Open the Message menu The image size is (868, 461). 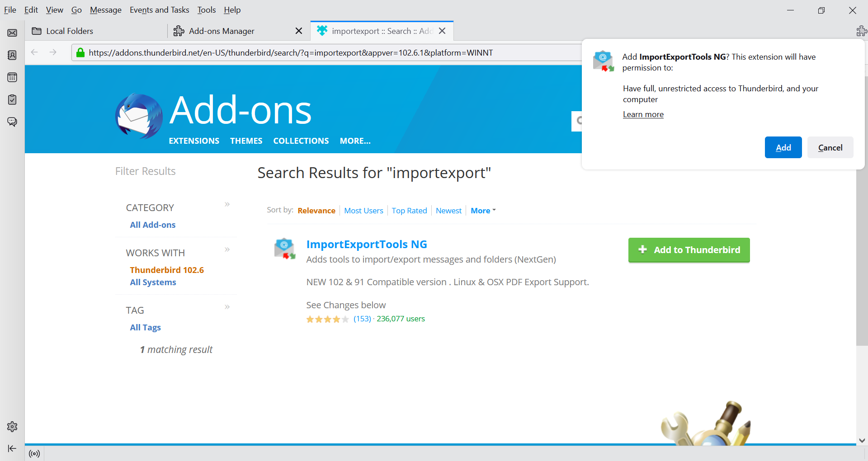(106, 10)
